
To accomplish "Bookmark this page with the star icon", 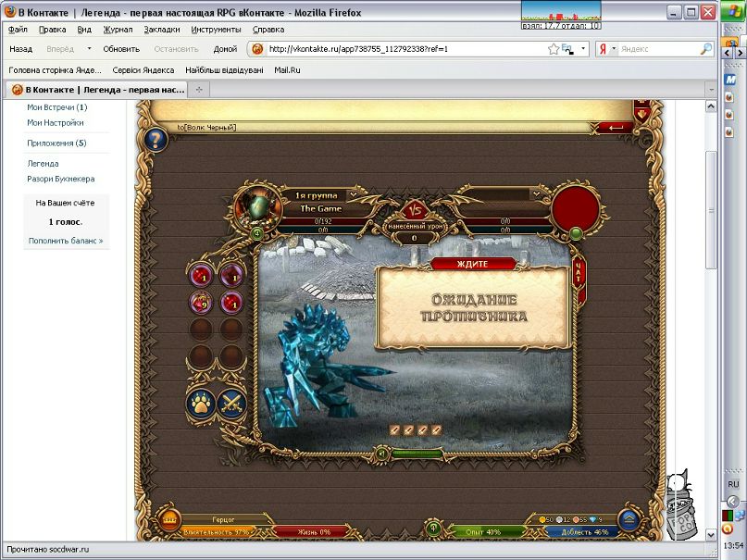I will coord(554,48).
